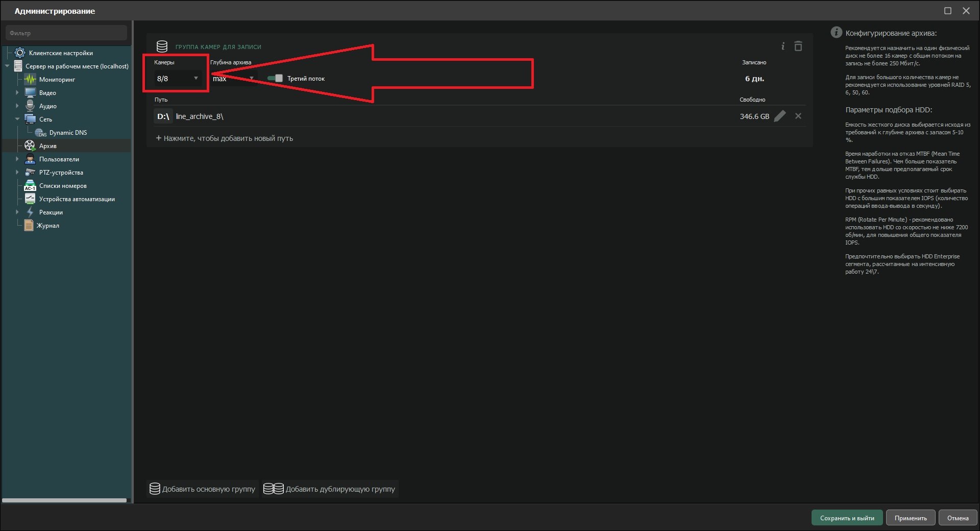
Task: Click Сохранить и выйти button
Action: (847, 518)
